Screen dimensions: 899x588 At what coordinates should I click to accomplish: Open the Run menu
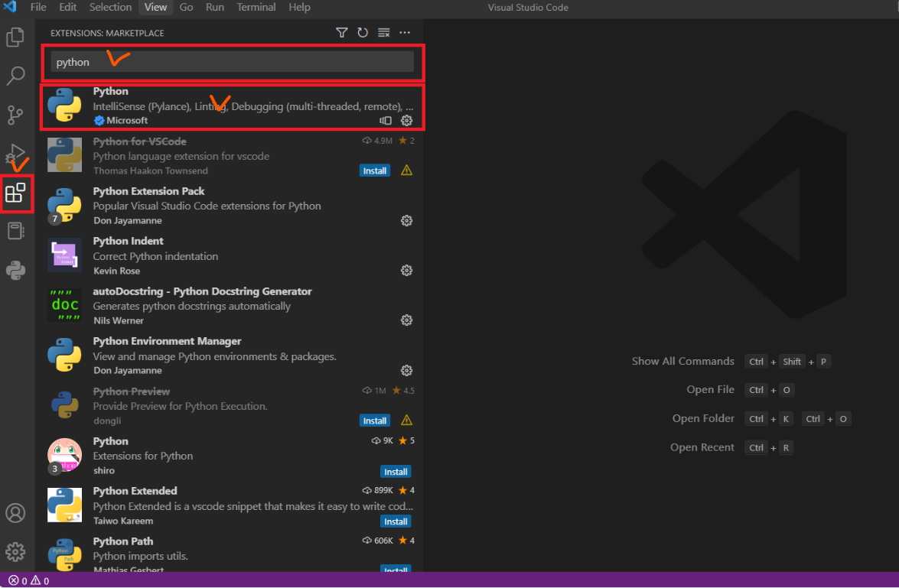pos(215,8)
